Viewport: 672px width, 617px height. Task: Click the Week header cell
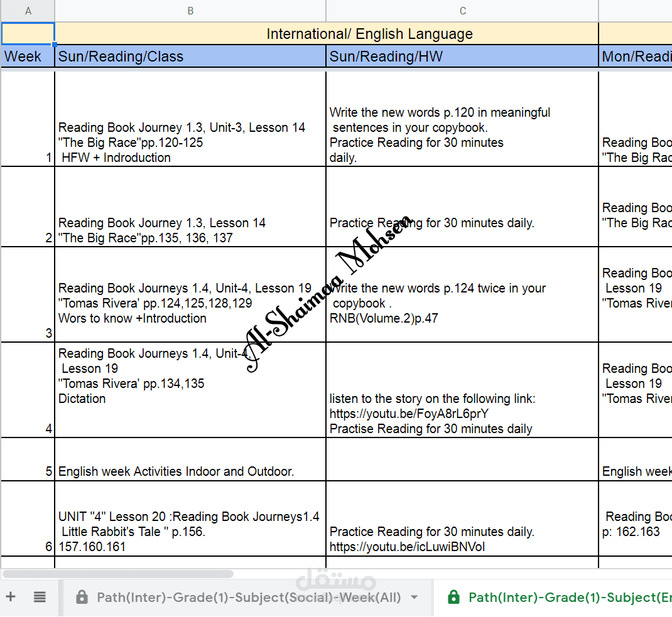coord(28,56)
